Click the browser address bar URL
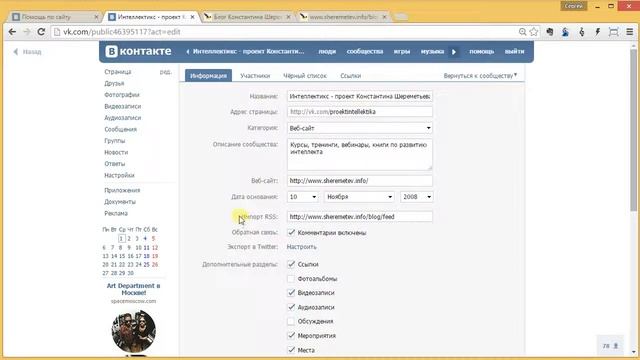 (x=122, y=32)
